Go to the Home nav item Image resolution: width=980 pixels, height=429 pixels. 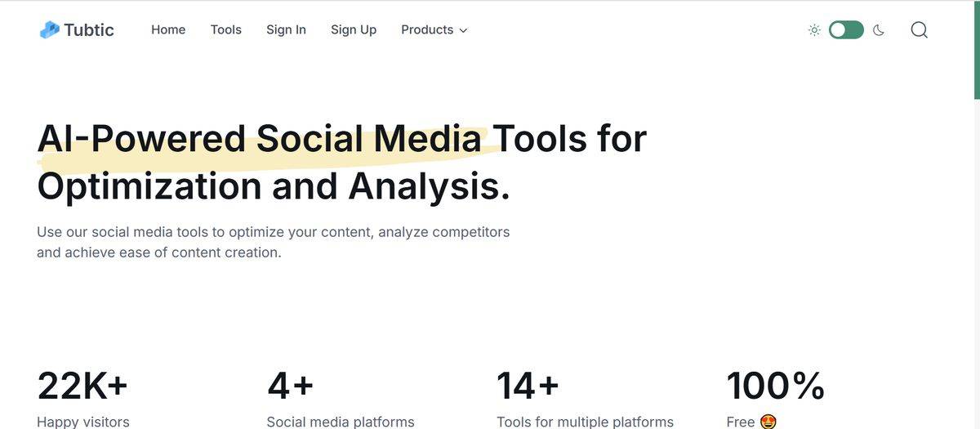coord(168,30)
